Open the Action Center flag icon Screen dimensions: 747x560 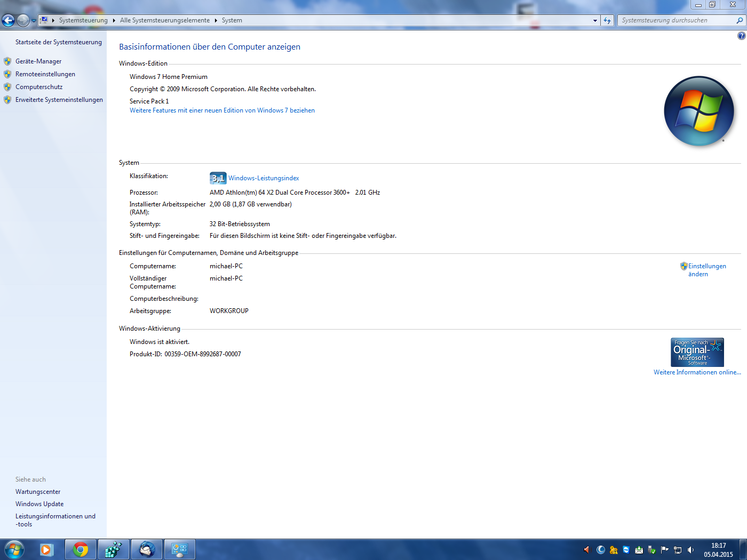tap(665, 550)
